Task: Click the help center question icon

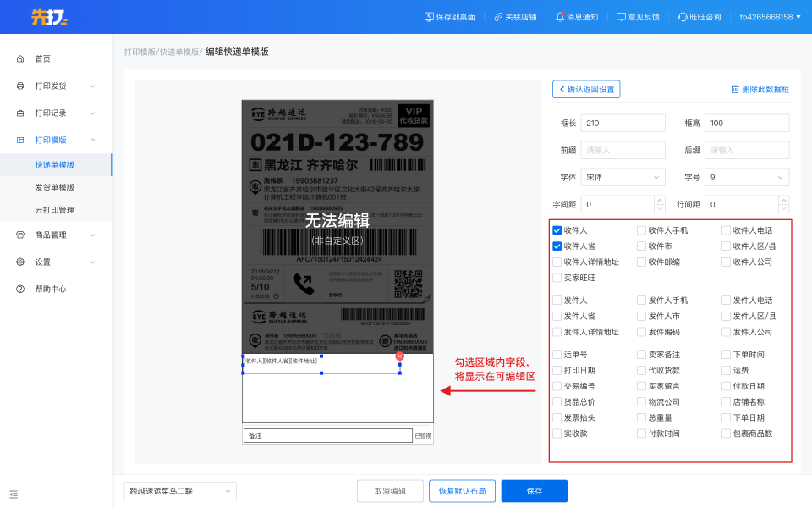Action: [x=20, y=289]
